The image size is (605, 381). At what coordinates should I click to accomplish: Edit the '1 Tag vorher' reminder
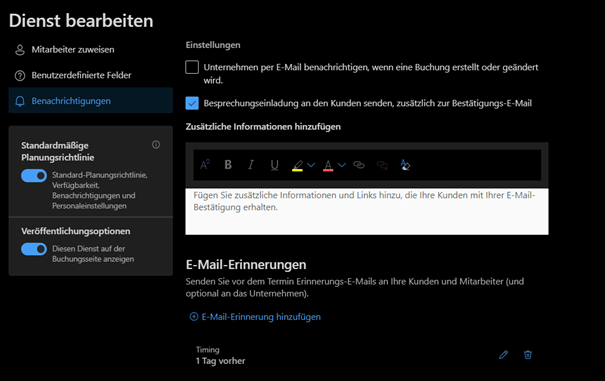(504, 355)
